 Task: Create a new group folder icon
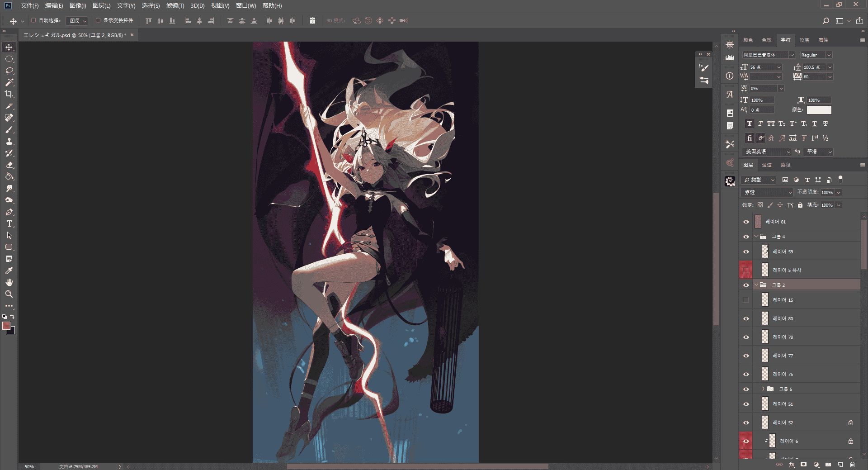(x=828, y=465)
